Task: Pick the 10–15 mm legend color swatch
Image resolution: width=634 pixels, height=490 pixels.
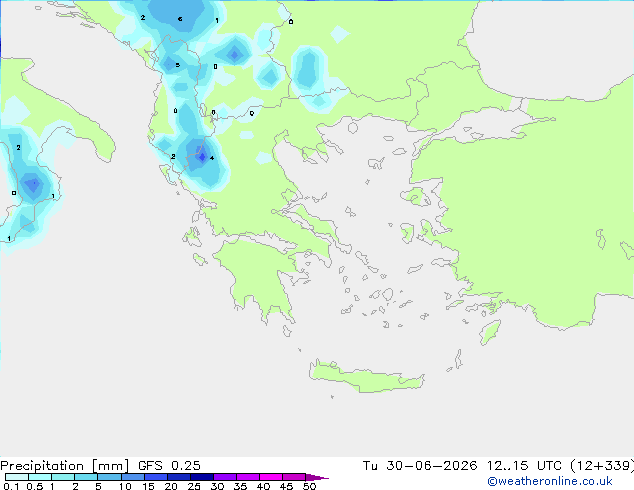Action: click(132, 477)
